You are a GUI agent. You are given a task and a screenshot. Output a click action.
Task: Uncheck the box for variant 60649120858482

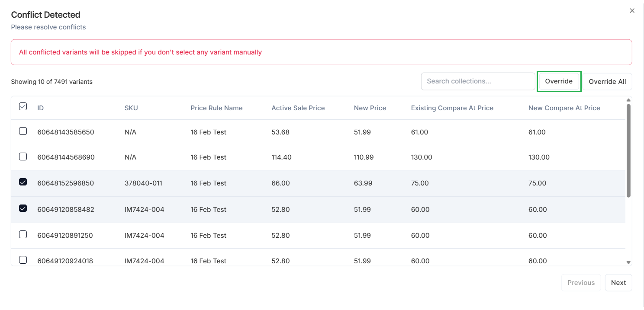[23, 208]
